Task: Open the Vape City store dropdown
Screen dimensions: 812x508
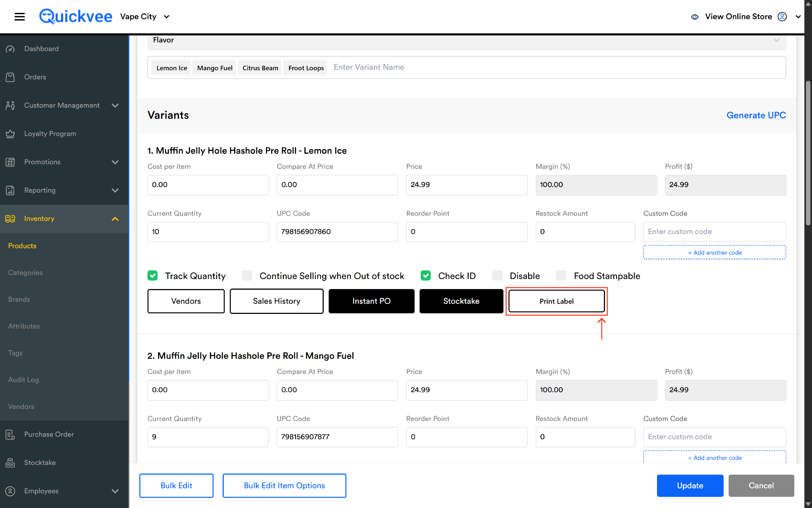Action: pyautogui.click(x=145, y=16)
